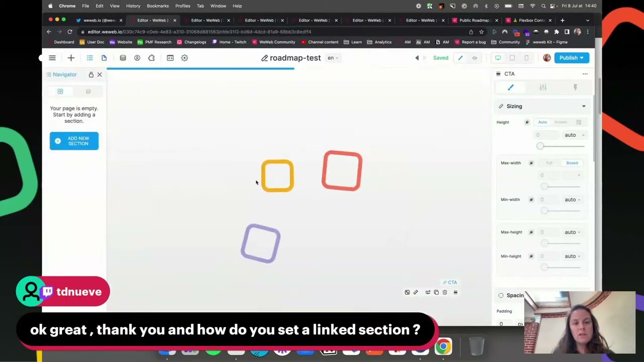
Task: Switch to the Style brush tab
Action: [x=511, y=87]
